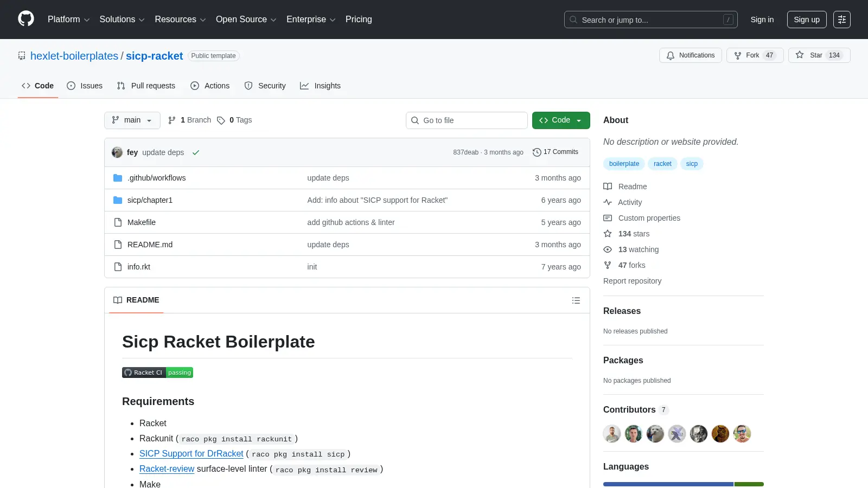Focus the Go to file field
868x488 pixels.
[467, 120]
